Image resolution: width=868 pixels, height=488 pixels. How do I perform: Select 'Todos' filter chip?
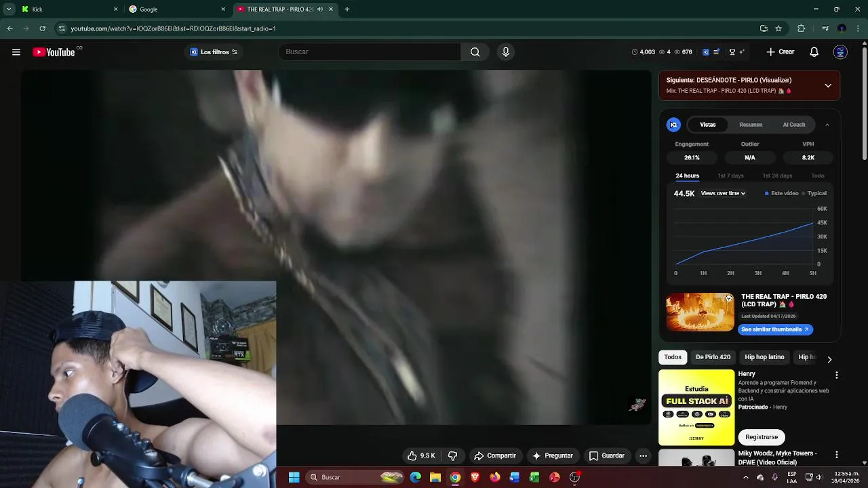click(x=673, y=357)
